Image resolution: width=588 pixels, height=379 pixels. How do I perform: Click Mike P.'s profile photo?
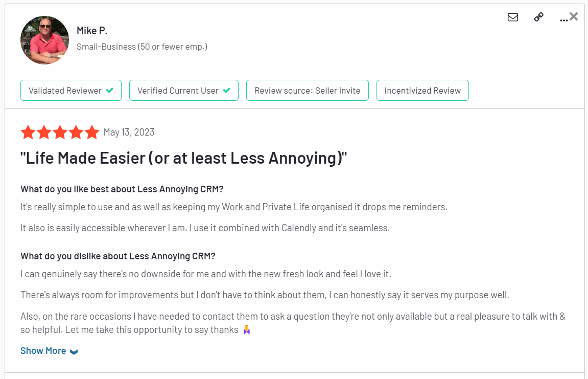(44, 40)
